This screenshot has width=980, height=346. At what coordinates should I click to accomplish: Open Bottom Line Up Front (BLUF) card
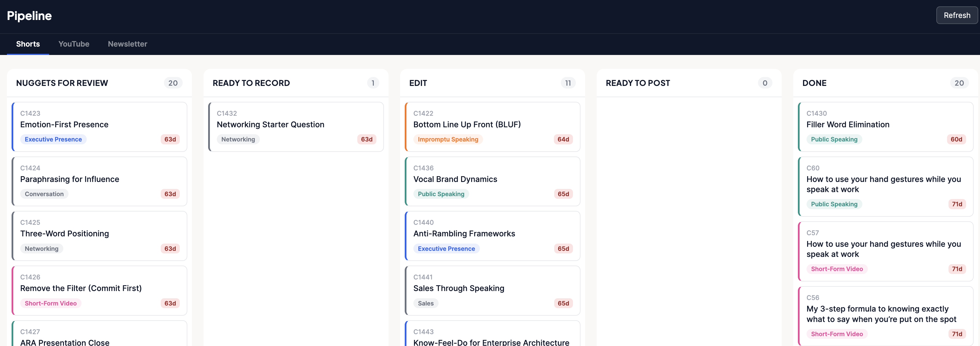pos(492,127)
